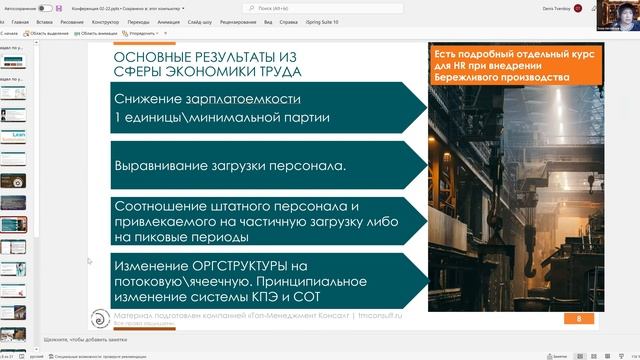Open Quick Access Toolbar customize arrow
This screenshot has height=360, width=640.
coord(166,33)
